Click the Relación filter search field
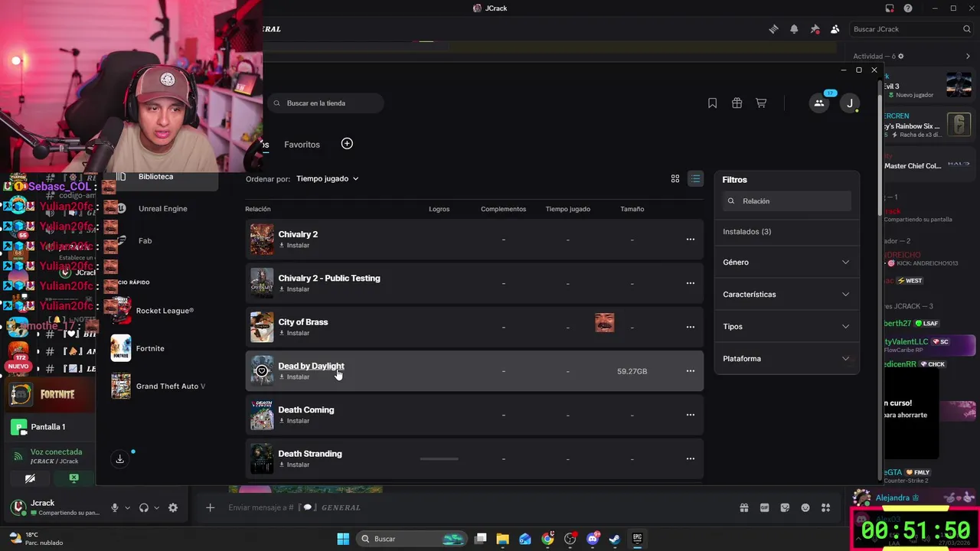The image size is (980, 551). [786, 201]
